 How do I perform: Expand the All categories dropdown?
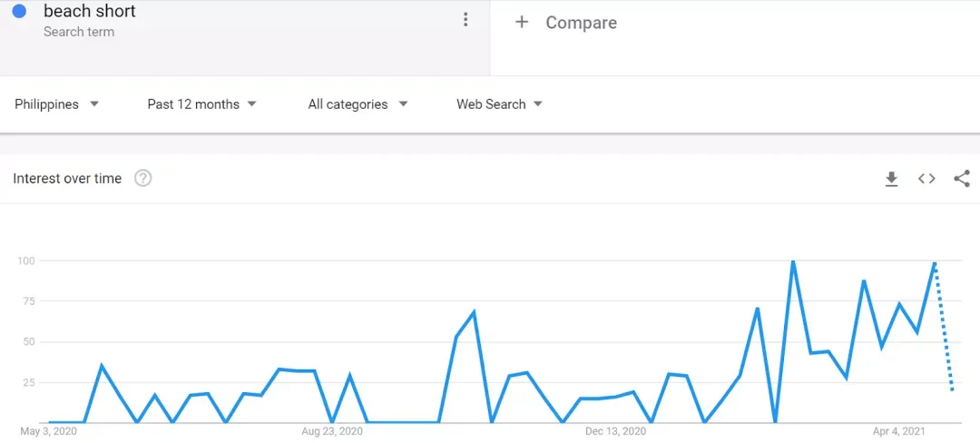tap(358, 104)
